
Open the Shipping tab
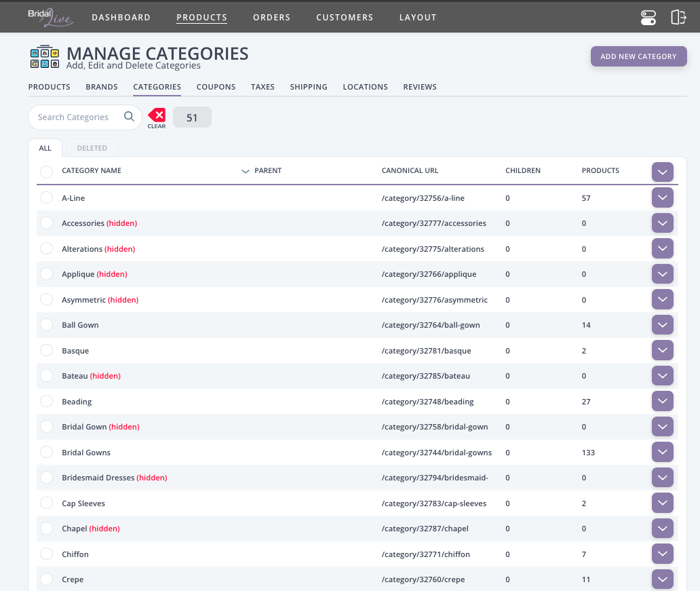click(x=309, y=87)
